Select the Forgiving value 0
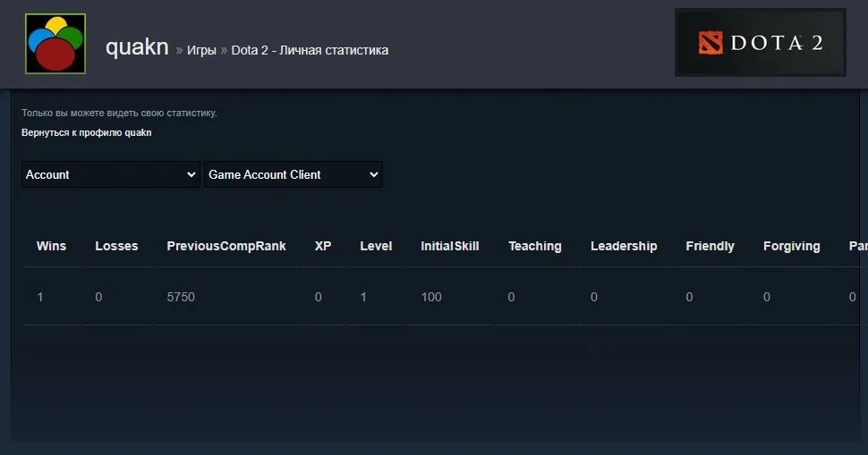This screenshot has width=868, height=455. pyautogui.click(x=767, y=297)
